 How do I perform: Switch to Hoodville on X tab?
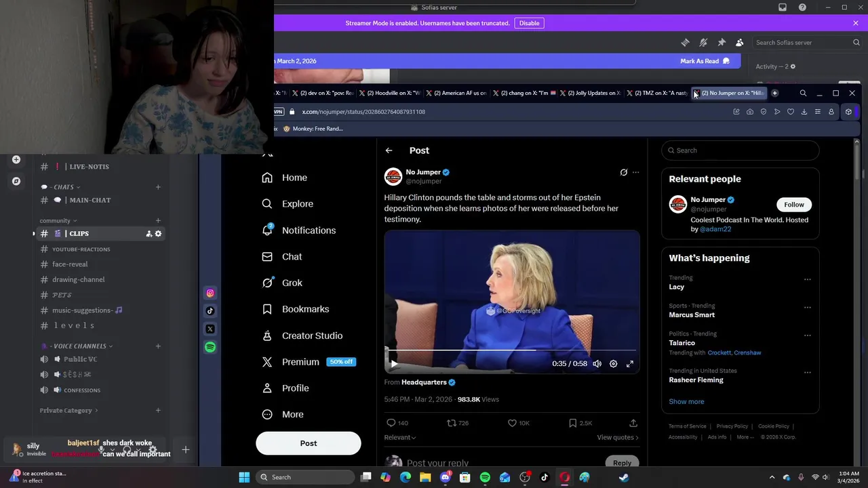(x=389, y=93)
